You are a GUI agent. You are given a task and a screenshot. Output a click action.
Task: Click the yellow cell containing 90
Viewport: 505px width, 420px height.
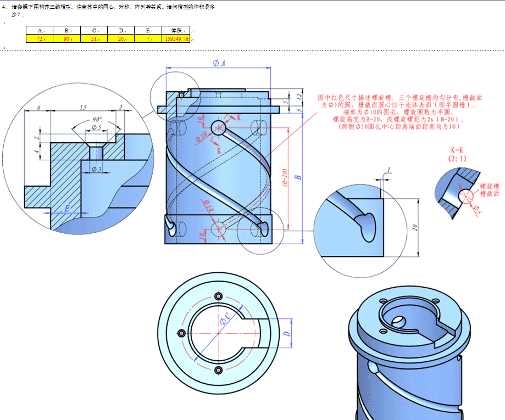click(66, 38)
